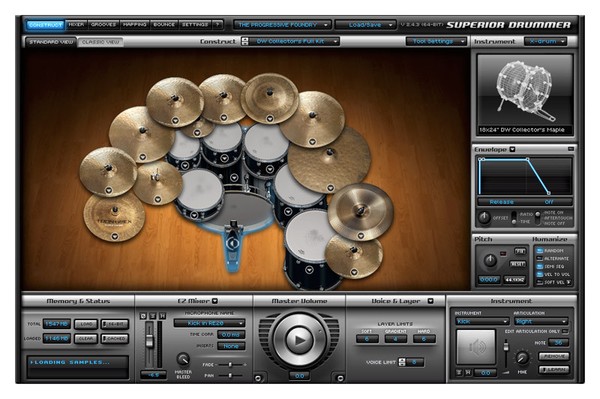600x399 pixels.
Task: Click the question mark help button
Action: pyautogui.click(x=217, y=25)
